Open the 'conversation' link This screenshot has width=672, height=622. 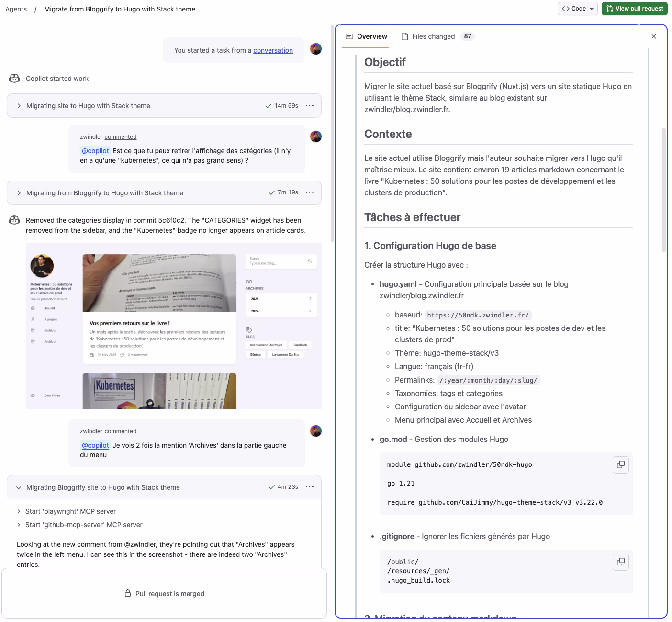[273, 50]
